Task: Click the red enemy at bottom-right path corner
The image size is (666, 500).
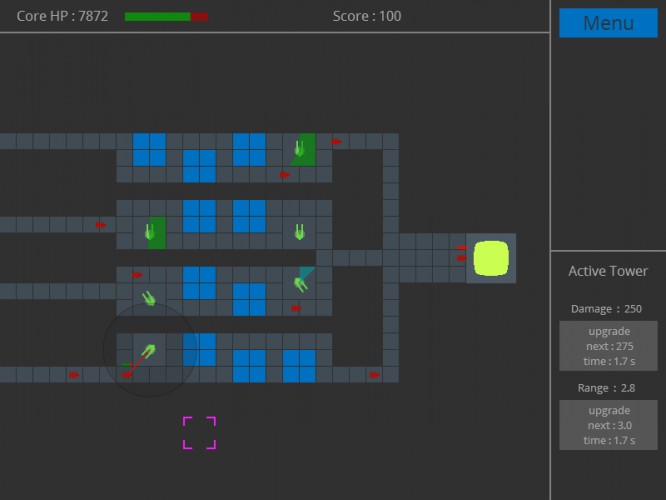Action: tap(374, 375)
